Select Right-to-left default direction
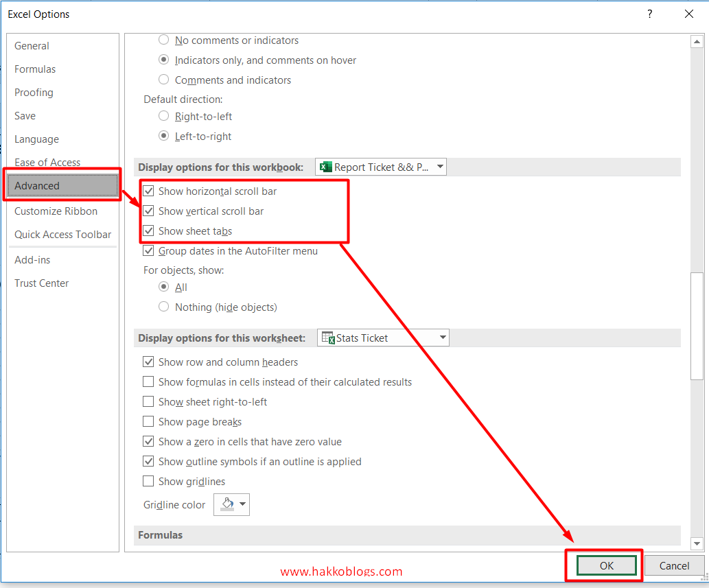709x588 pixels. click(163, 116)
